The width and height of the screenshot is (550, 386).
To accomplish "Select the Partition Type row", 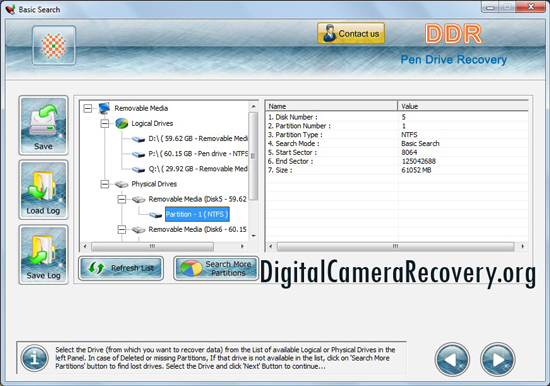I will (x=397, y=135).
